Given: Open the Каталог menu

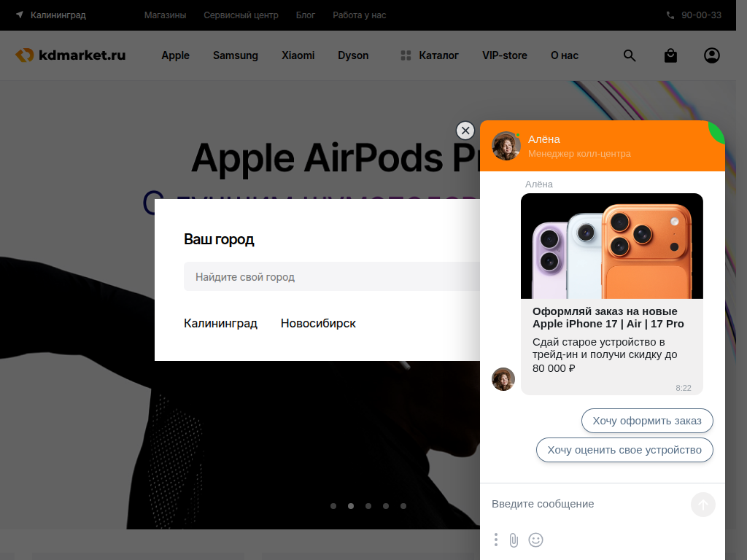Looking at the screenshot, I should 430,55.
